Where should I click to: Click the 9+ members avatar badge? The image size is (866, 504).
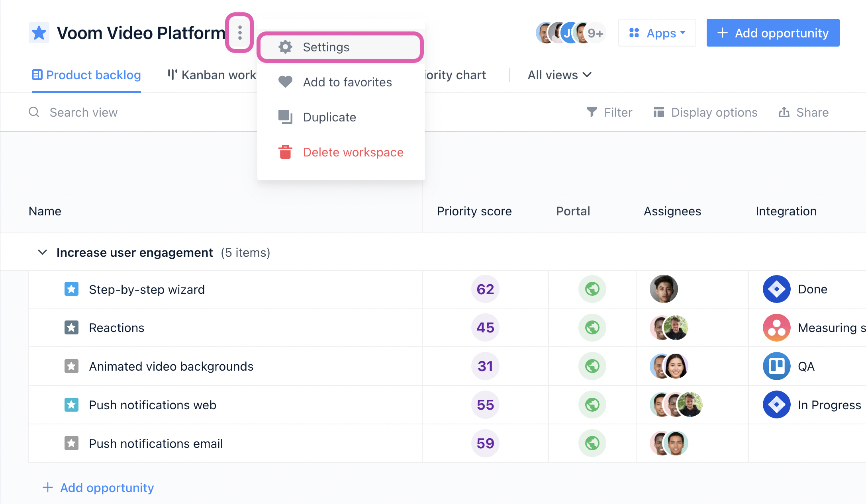(x=596, y=33)
